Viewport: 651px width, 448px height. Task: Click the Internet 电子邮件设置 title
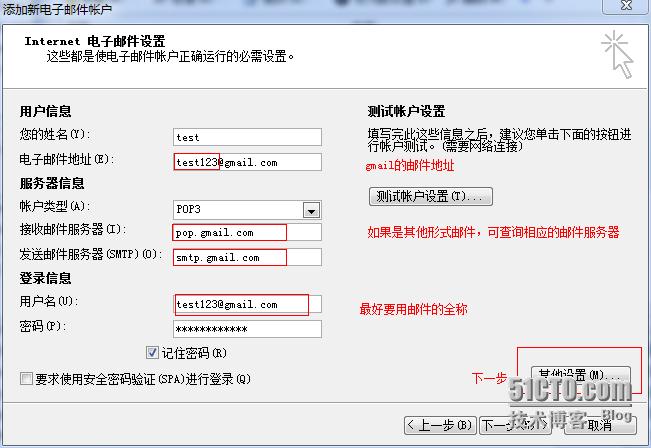coord(95,41)
